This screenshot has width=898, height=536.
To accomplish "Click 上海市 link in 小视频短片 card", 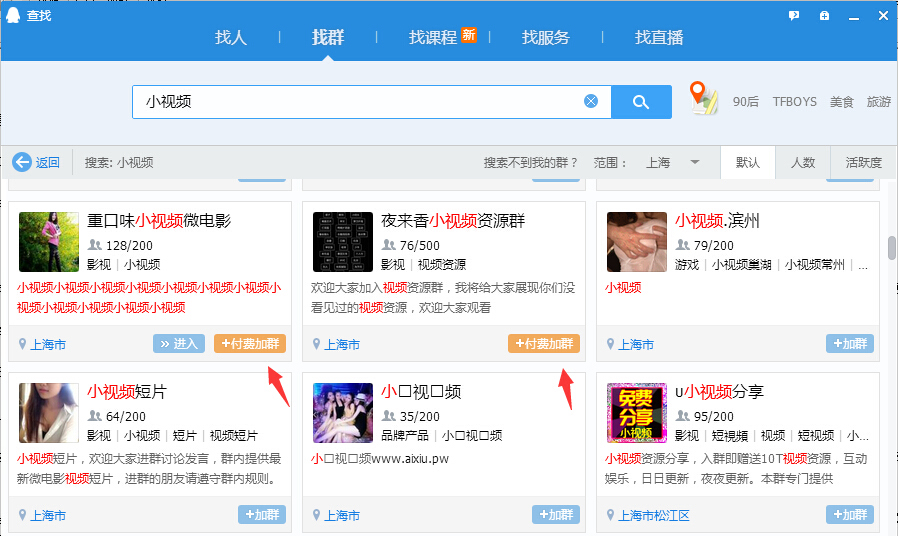I will pyautogui.click(x=48, y=515).
